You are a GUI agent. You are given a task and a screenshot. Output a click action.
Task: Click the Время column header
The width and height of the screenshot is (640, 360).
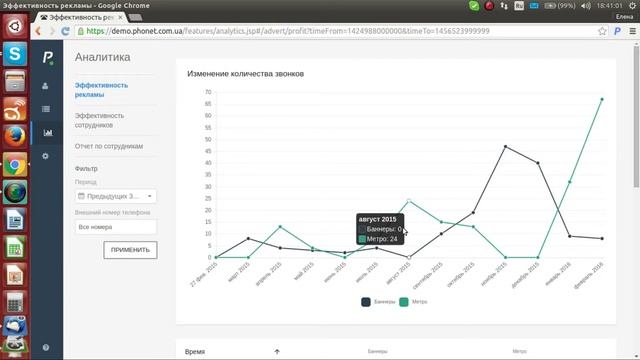pos(195,352)
